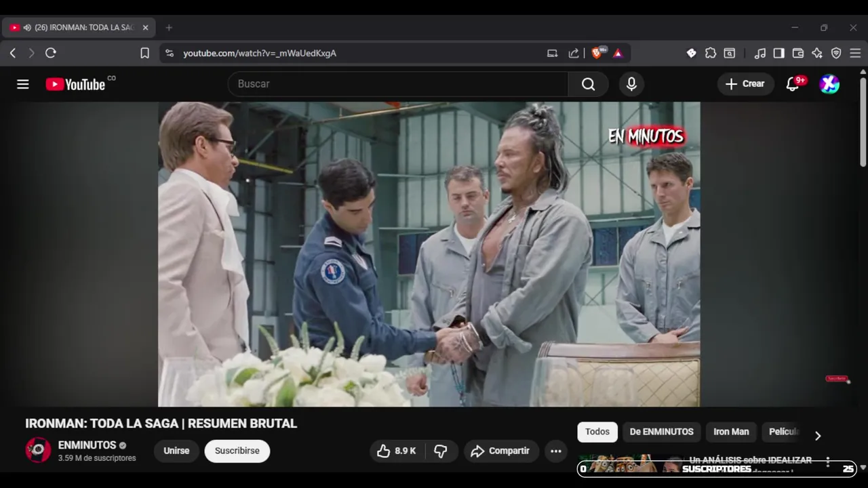Click the search magnifier button
The image size is (868, 488).
point(588,84)
